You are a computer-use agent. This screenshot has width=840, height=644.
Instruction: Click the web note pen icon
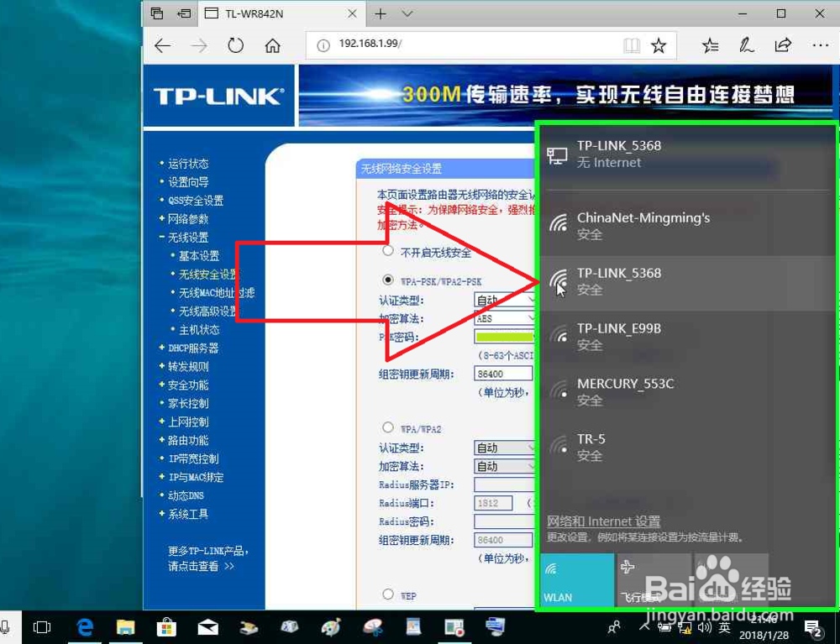pos(746,46)
